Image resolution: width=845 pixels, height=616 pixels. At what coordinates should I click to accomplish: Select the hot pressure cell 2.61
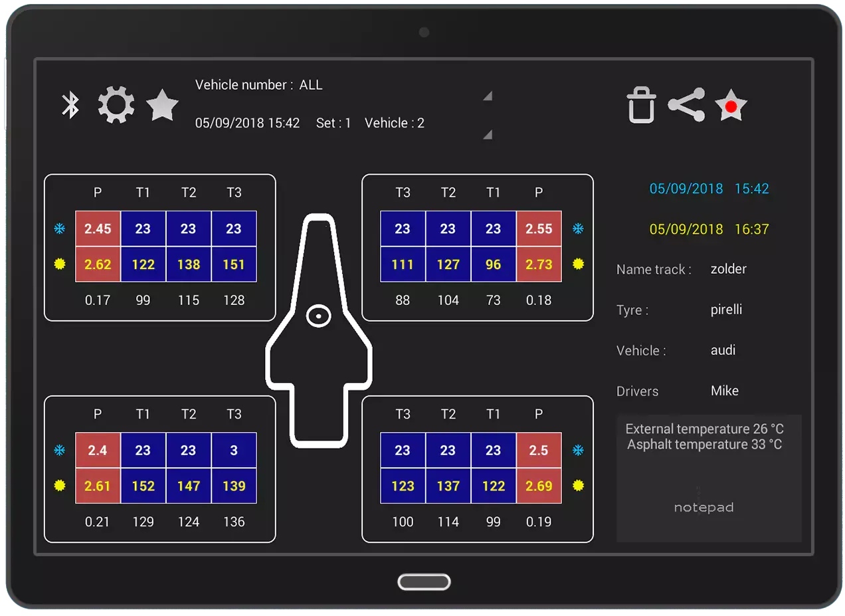click(98, 486)
